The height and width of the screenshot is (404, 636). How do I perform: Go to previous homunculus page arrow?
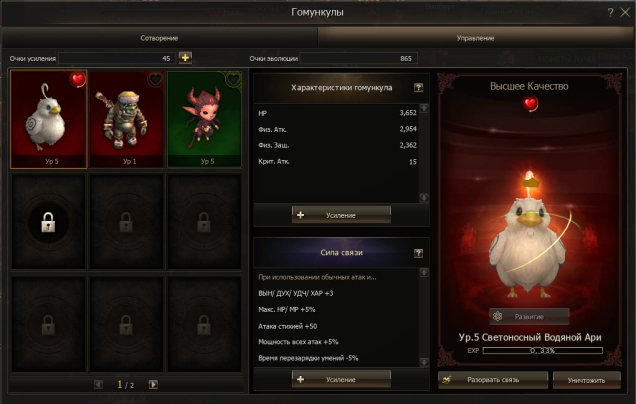98,384
